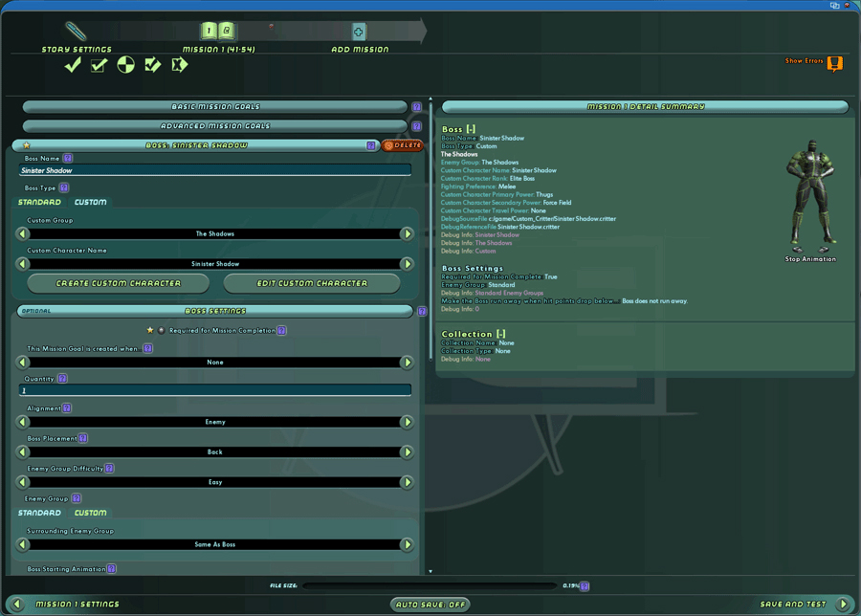The width and height of the screenshot is (861, 616).
Task: Click the checked box icon in toolbar
Action: [x=99, y=65]
